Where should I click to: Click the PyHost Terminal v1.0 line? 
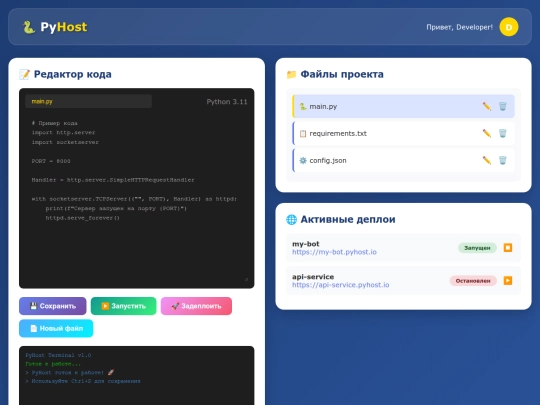point(58,355)
